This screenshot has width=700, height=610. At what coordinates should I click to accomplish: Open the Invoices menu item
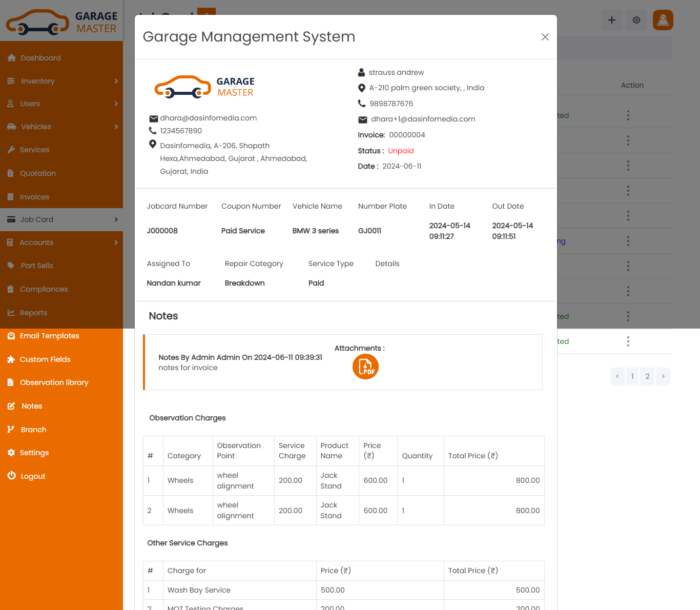pyautogui.click(x=34, y=196)
